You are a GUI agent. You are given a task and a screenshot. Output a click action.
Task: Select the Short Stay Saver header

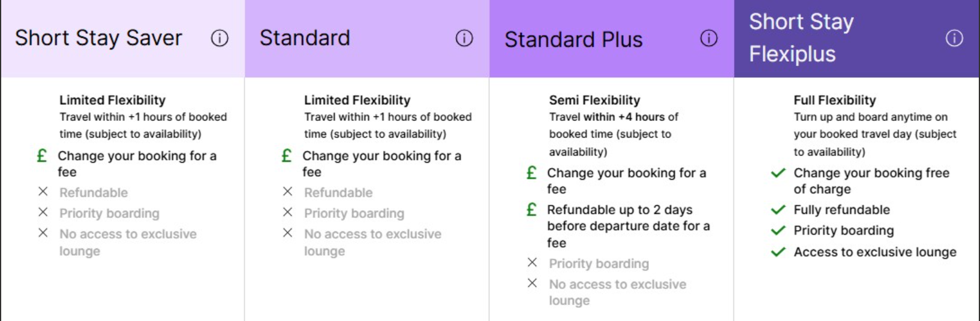coord(98,38)
